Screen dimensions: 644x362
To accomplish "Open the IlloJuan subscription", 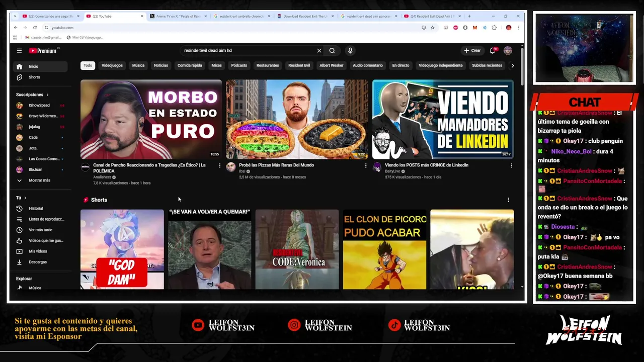I will tap(40, 169).
